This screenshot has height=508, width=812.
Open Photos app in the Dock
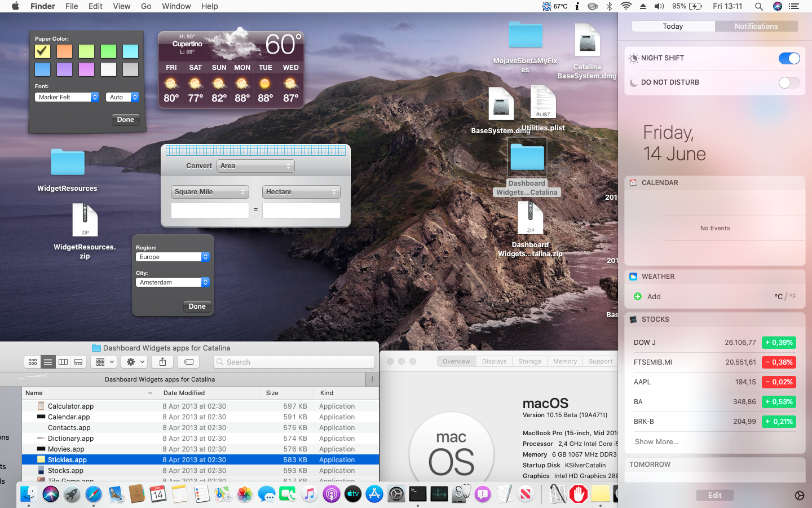(x=245, y=494)
